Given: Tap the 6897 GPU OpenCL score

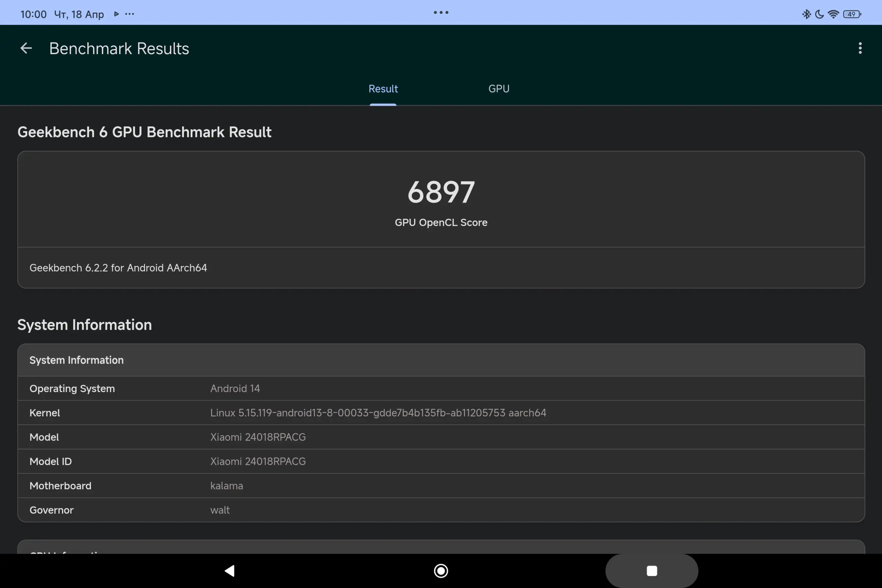Looking at the screenshot, I should pos(441,192).
